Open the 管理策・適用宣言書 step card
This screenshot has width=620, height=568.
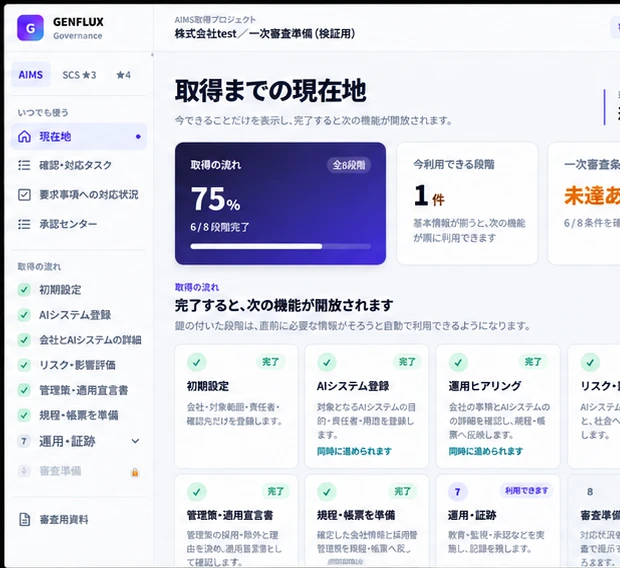(236, 520)
